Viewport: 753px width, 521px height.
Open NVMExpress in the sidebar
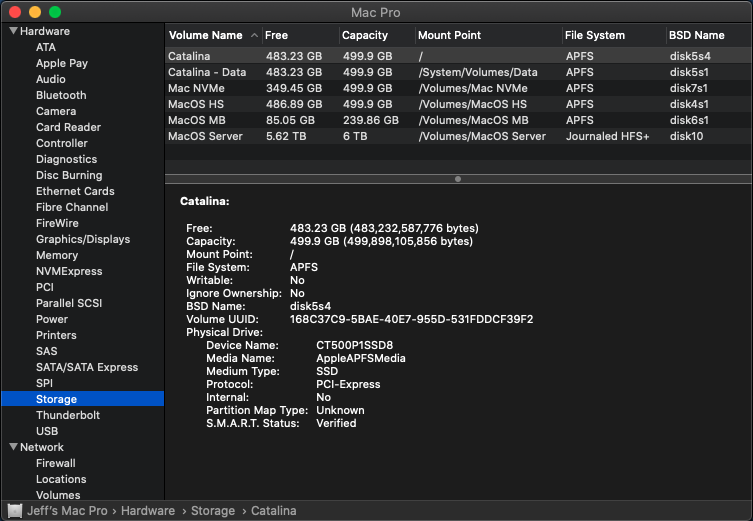tap(69, 271)
